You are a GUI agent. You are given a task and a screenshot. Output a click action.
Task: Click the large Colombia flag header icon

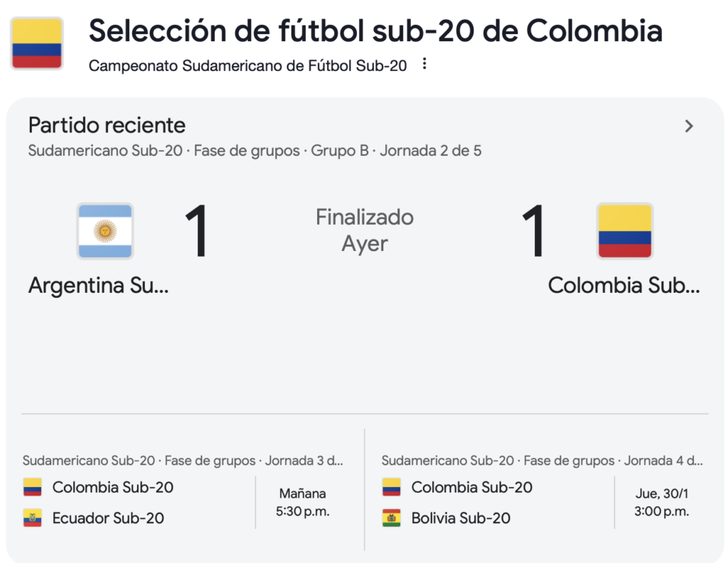[x=37, y=43]
